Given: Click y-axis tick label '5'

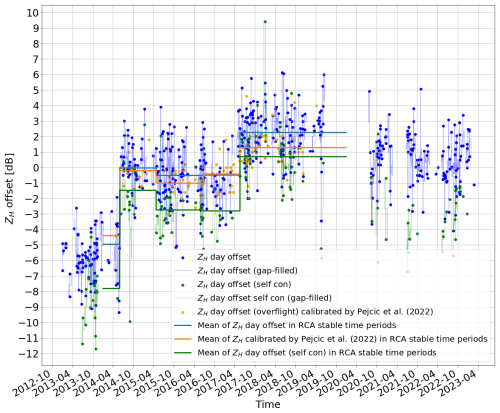Looking at the screenshot, I should [x=36, y=90].
